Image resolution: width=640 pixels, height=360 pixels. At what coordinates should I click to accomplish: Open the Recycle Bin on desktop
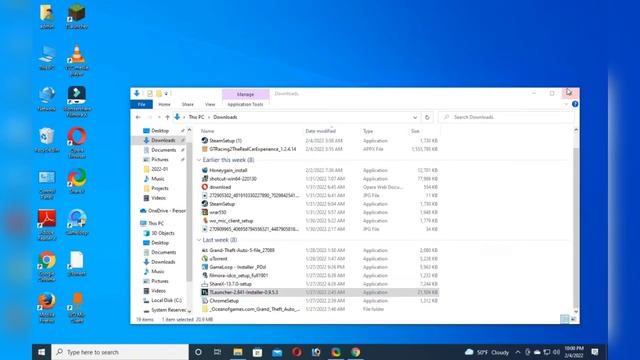coord(47,140)
